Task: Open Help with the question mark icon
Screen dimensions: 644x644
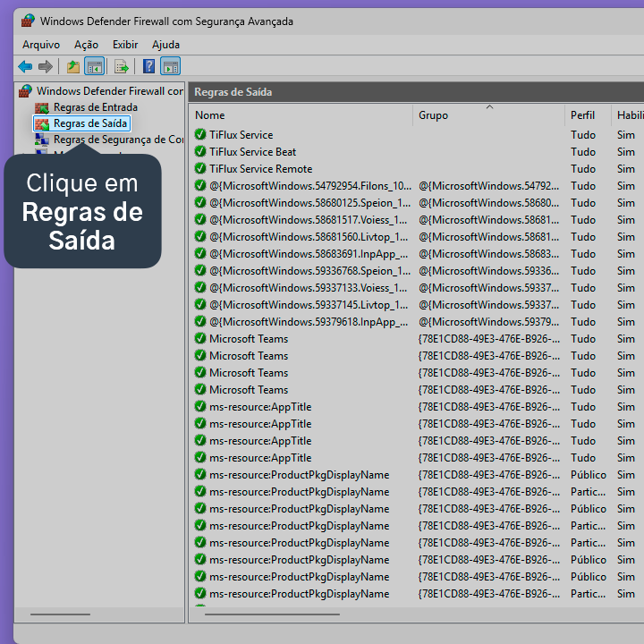Action: tap(148, 66)
